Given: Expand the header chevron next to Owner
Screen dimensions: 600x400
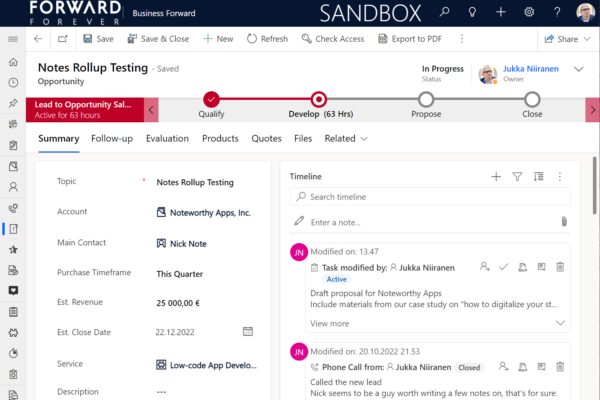Looking at the screenshot, I should 579,69.
